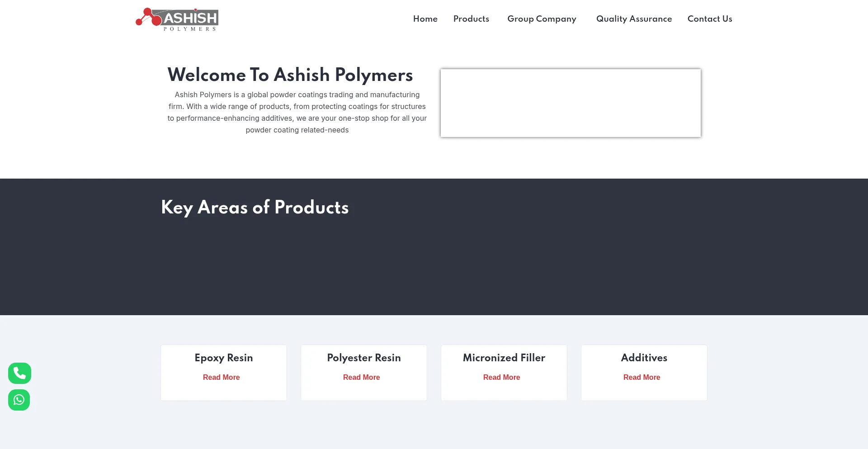
Task: Open Contact Us from the navigation
Action: (710, 19)
